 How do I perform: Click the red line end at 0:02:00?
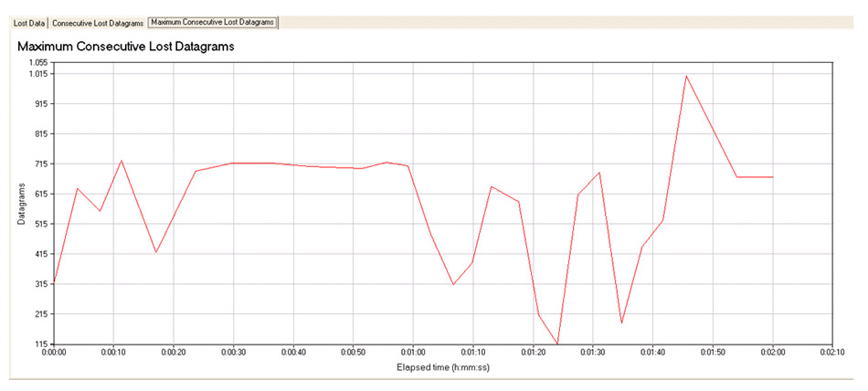coord(773,177)
